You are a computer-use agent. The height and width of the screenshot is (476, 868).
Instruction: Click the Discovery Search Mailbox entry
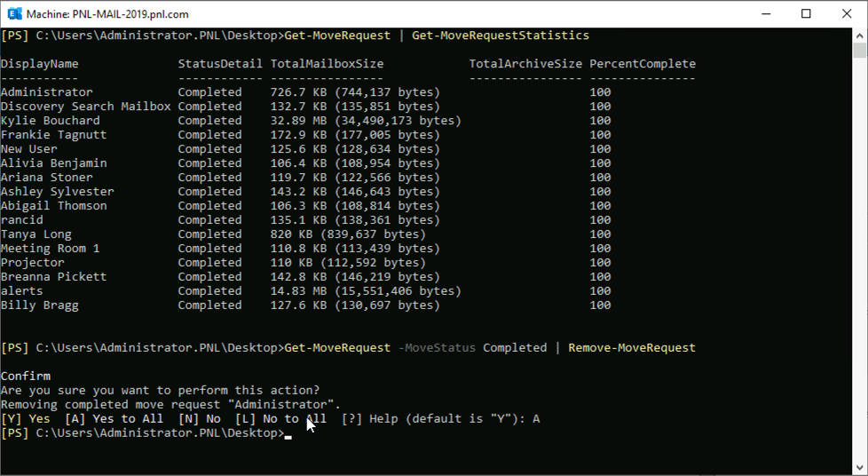point(86,107)
